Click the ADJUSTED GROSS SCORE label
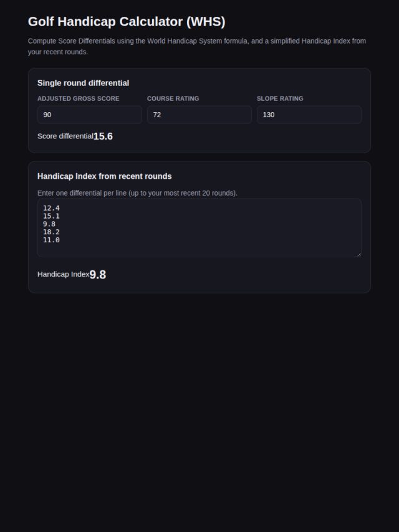 point(79,98)
